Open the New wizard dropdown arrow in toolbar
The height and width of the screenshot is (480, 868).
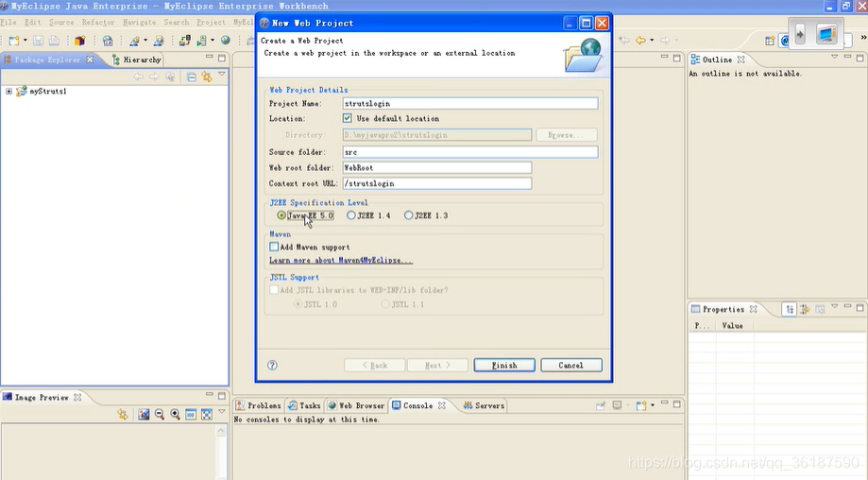click(26, 41)
